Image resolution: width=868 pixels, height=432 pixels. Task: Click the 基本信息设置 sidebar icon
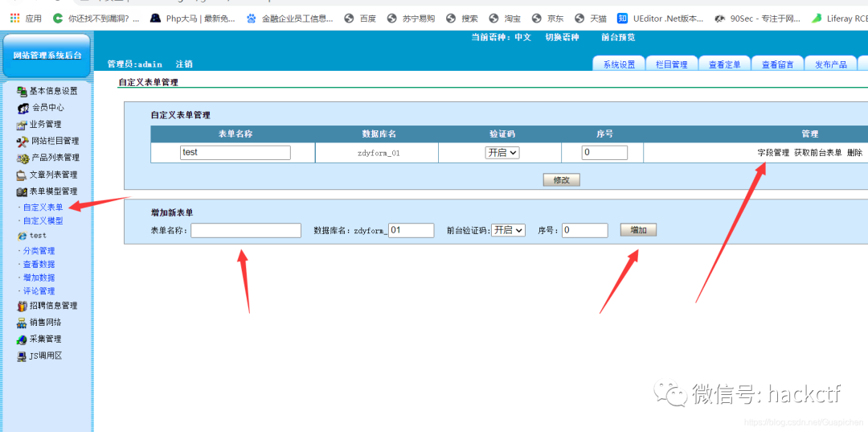pos(23,92)
